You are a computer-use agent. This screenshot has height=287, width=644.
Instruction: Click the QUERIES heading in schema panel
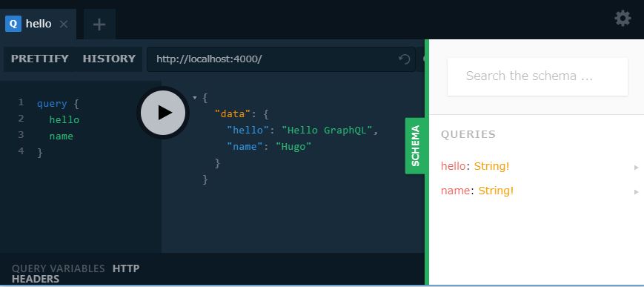(468, 134)
